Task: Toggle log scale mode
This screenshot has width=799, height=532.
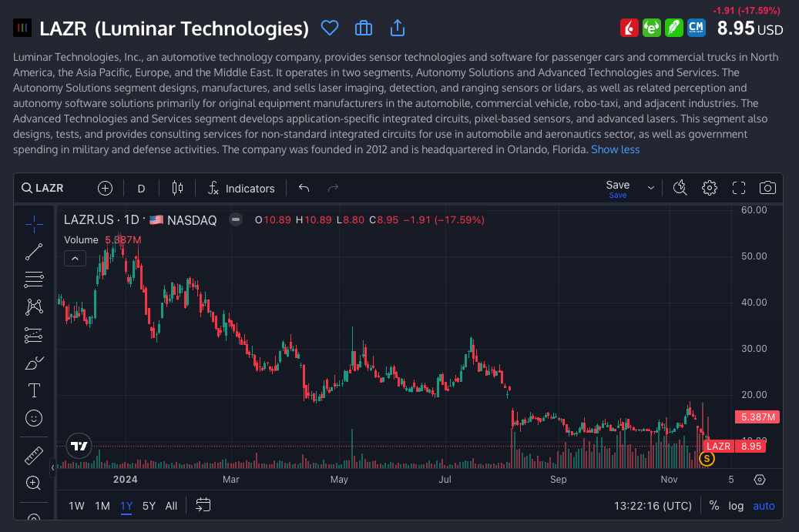Action: click(736, 506)
